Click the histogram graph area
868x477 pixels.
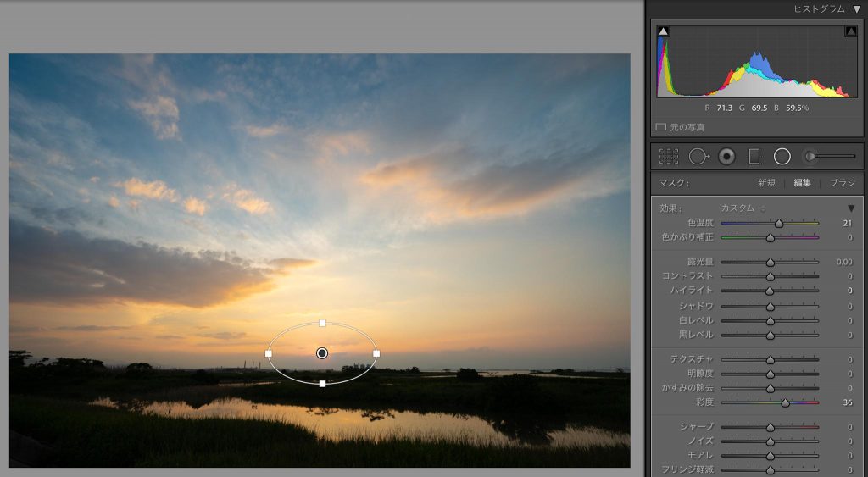tap(757, 61)
